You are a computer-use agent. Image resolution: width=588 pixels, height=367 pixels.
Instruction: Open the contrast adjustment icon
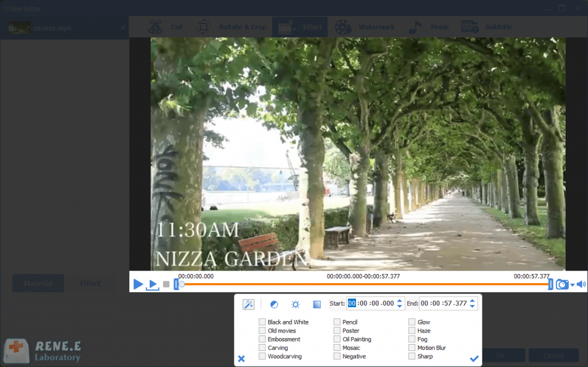(x=274, y=304)
